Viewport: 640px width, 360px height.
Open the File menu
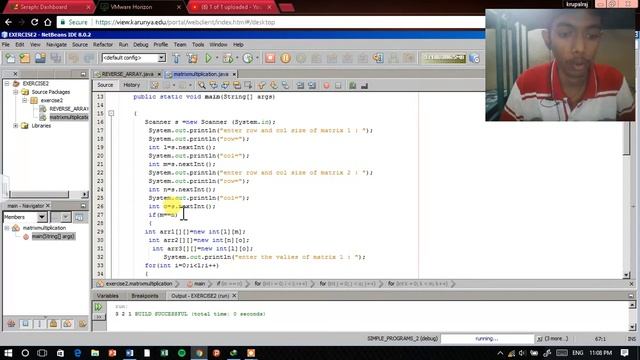pos(6,44)
